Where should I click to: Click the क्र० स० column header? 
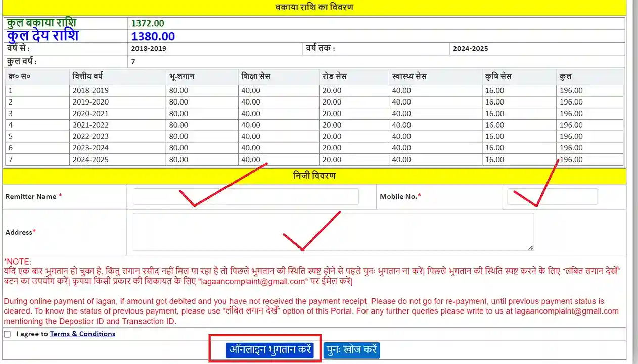coord(19,76)
